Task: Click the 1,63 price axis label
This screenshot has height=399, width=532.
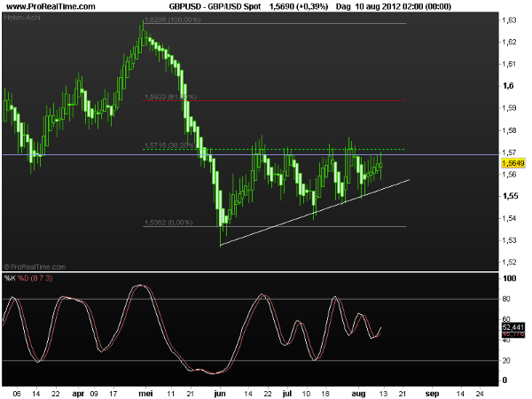Action: tap(509, 20)
